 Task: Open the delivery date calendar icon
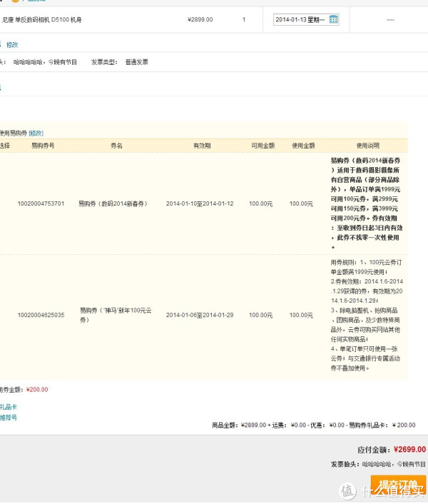[334, 19]
